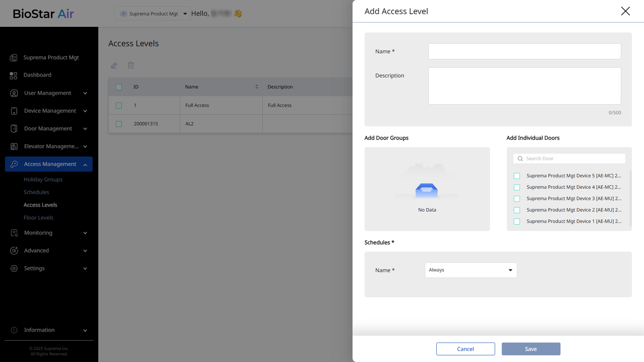Viewport: 644px width, 362px height.
Task: Click the Monitoring icon in sidebar
Action: click(14, 233)
